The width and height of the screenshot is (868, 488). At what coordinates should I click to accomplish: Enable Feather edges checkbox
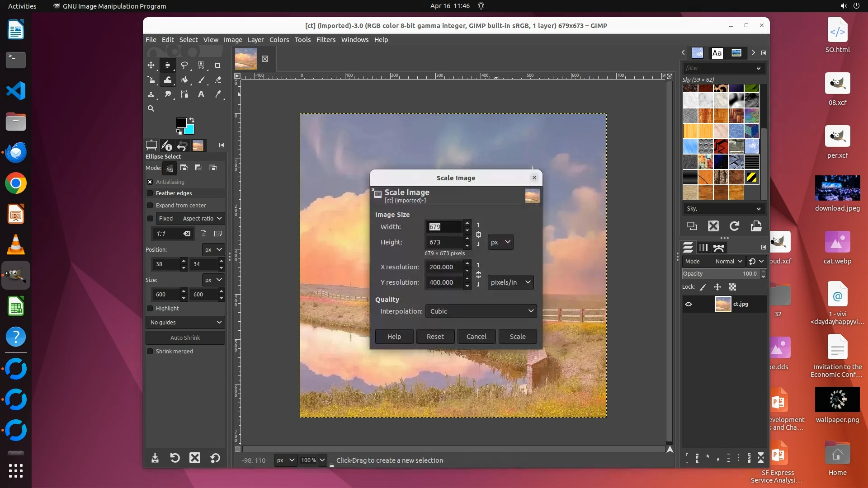coord(150,193)
